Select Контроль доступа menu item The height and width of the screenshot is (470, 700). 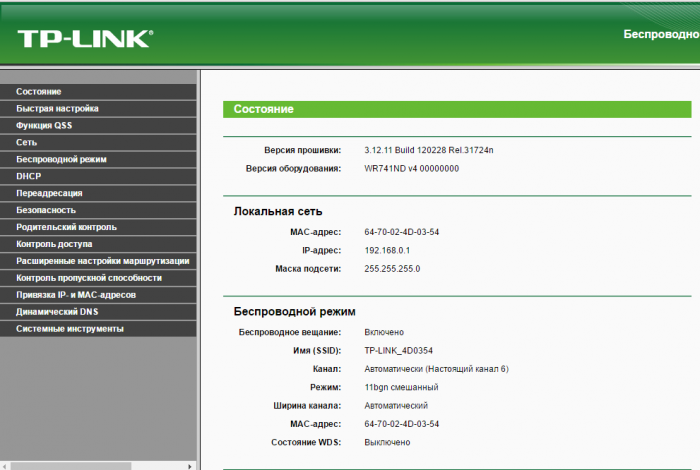(54, 244)
